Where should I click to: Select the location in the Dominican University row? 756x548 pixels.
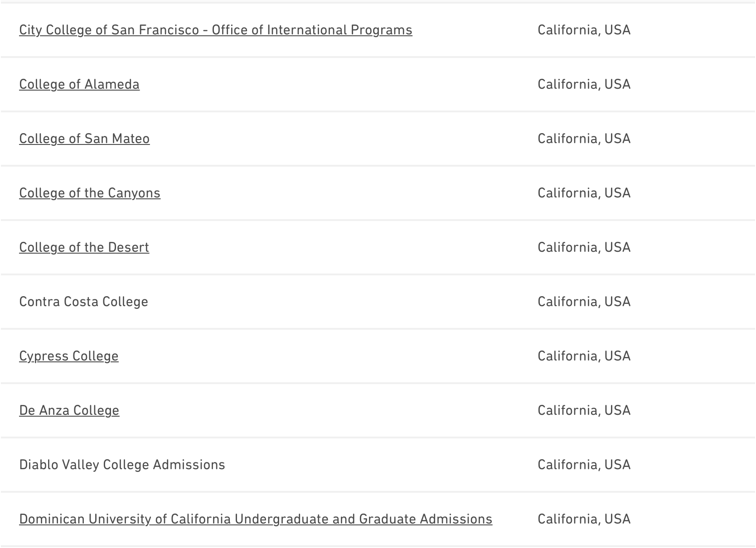point(584,519)
